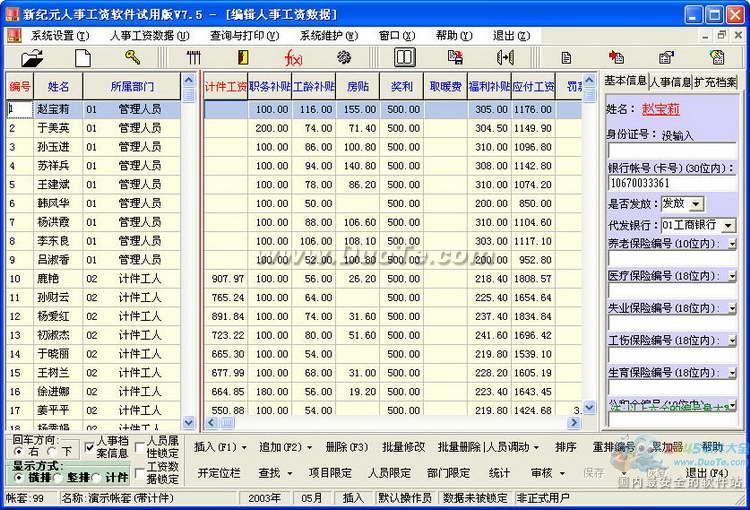Click the 批量修改 button
750x510 pixels.
pyautogui.click(x=403, y=447)
